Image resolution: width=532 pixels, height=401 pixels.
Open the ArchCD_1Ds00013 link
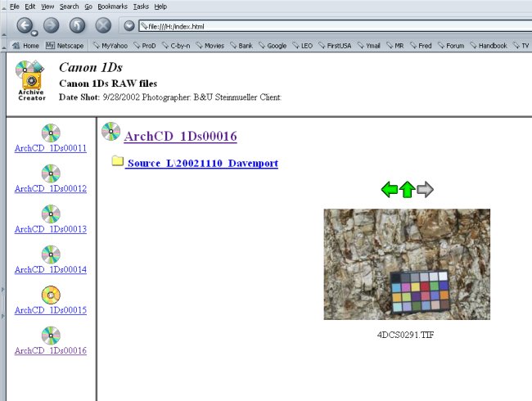(x=51, y=229)
